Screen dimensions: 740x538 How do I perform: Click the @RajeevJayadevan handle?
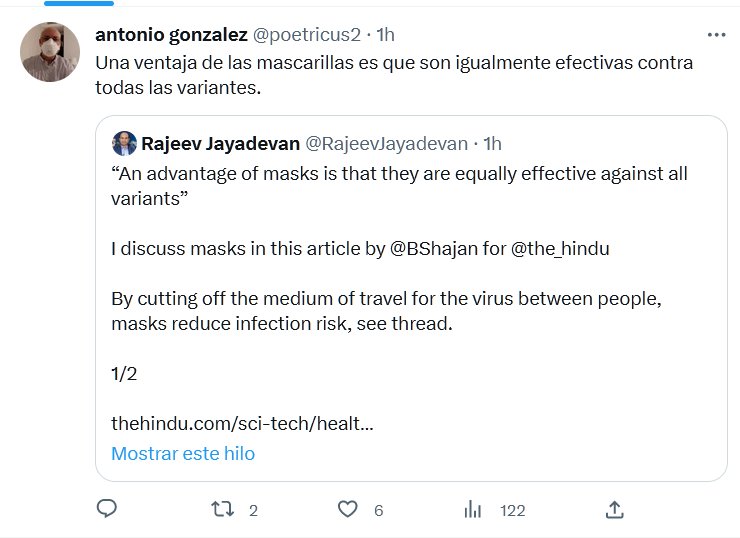click(381, 143)
